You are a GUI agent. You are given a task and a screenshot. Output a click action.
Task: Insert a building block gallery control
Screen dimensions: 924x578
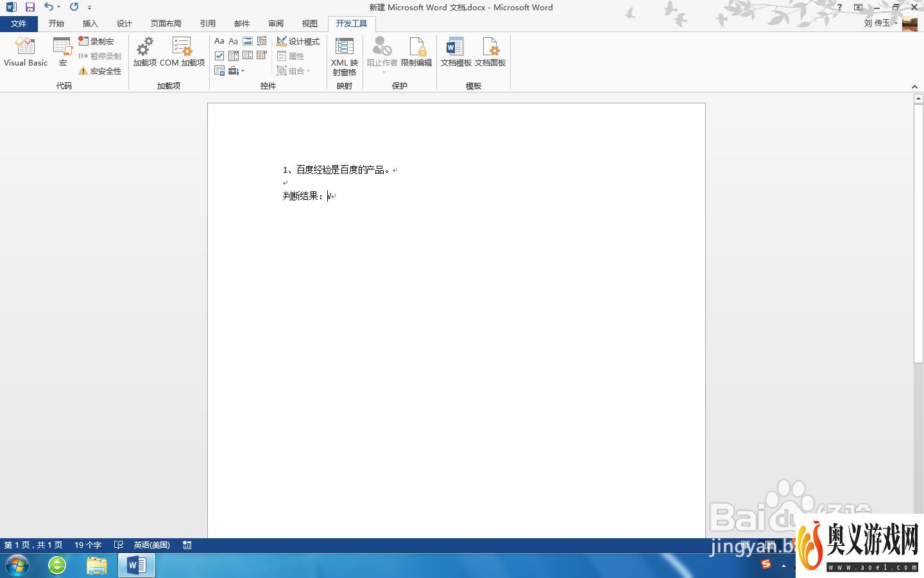coord(262,41)
